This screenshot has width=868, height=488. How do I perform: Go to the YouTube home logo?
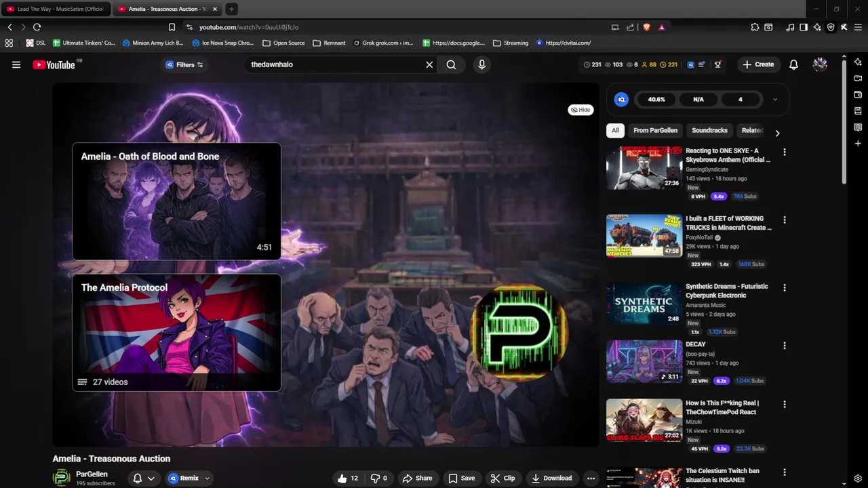point(54,64)
